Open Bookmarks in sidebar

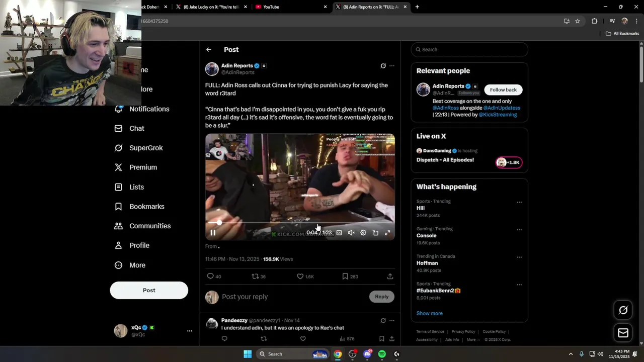[139, 207]
